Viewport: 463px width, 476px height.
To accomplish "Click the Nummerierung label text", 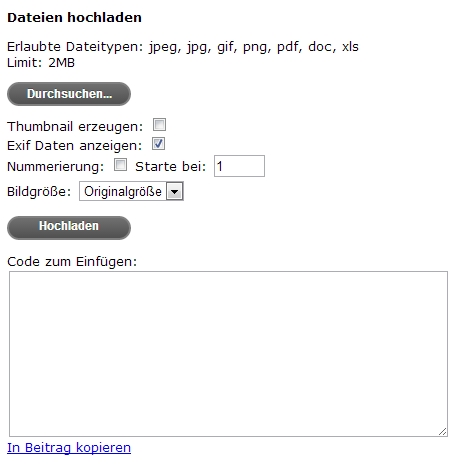I will [55, 166].
